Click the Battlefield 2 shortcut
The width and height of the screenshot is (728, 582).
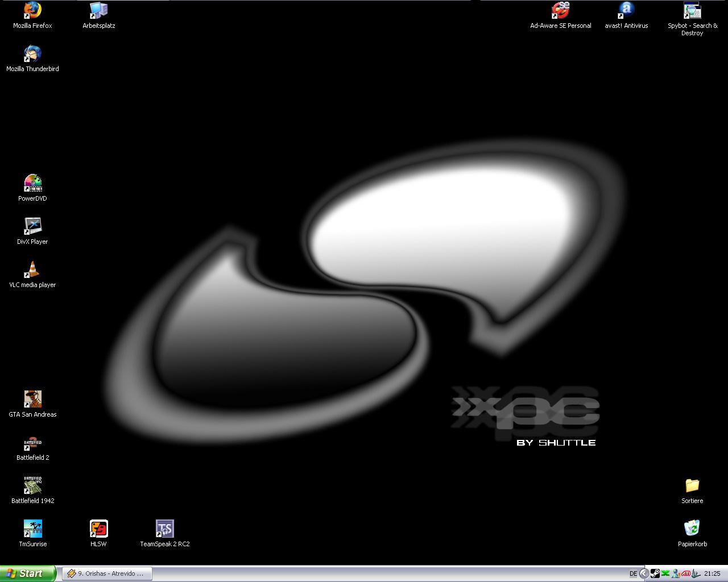(x=32, y=443)
